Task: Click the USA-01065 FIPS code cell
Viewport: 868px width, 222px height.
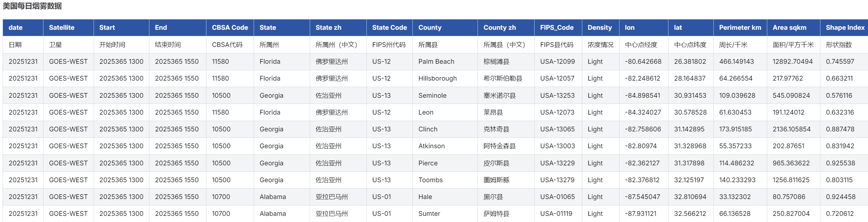Action: (557, 197)
